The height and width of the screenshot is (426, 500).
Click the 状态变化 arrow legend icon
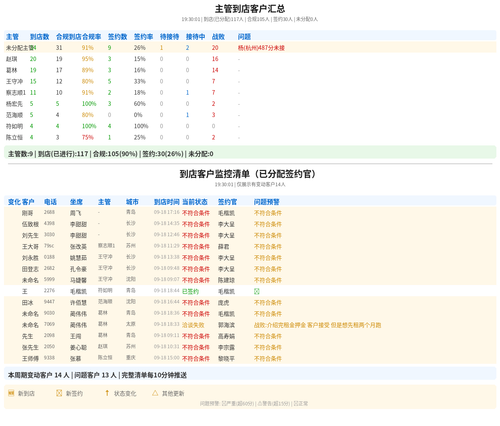[x=107, y=393]
